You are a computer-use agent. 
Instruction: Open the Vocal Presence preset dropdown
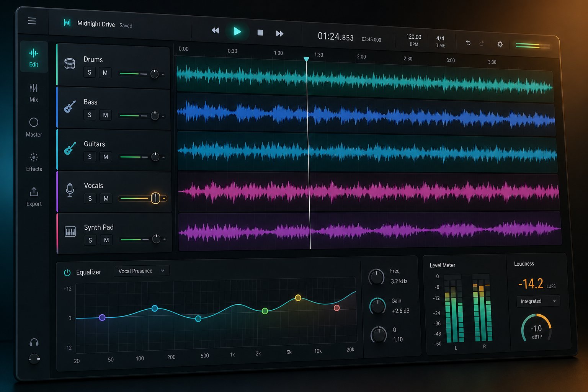[142, 271]
